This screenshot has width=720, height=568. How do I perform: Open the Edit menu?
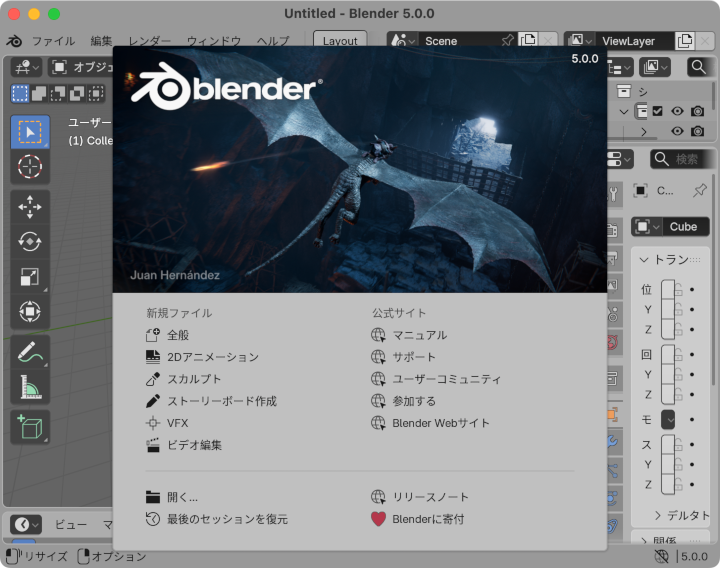point(101,41)
